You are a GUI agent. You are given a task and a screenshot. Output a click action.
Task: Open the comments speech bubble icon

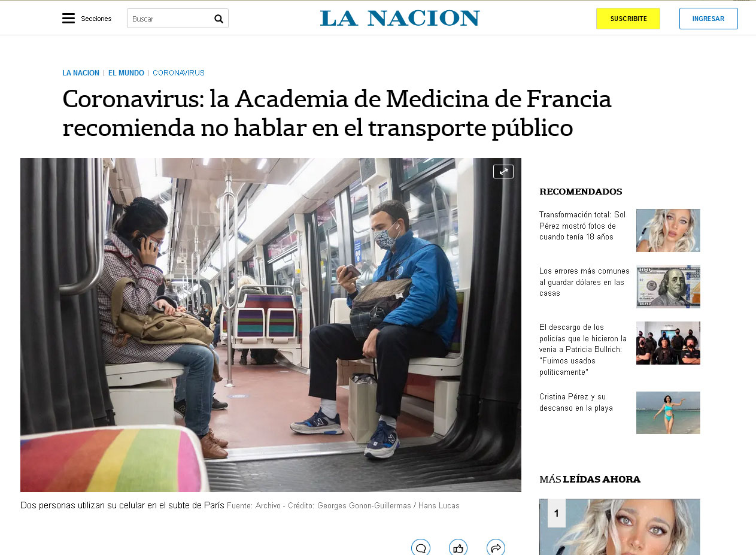pyautogui.click(x=421, y=547)
